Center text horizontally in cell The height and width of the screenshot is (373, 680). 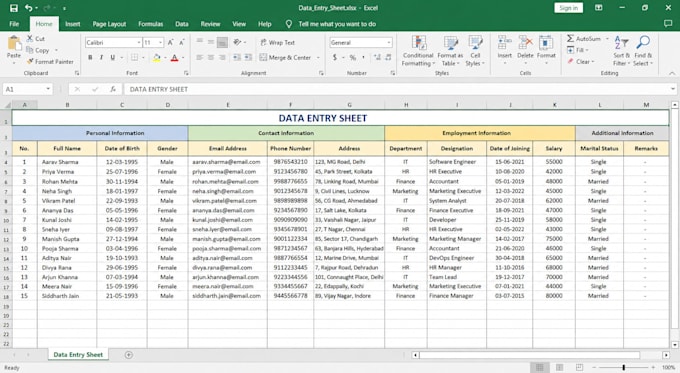pos(211,57)
